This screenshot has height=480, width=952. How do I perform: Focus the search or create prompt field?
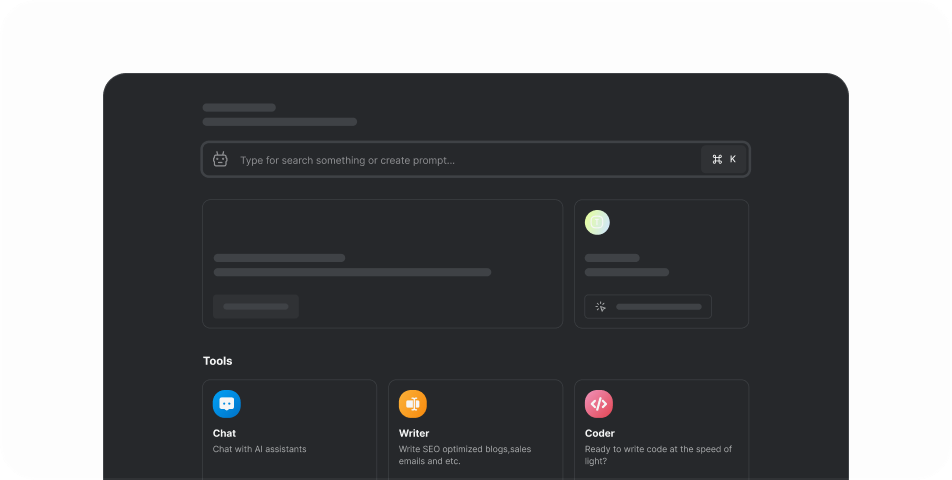(x=465, y=160)
